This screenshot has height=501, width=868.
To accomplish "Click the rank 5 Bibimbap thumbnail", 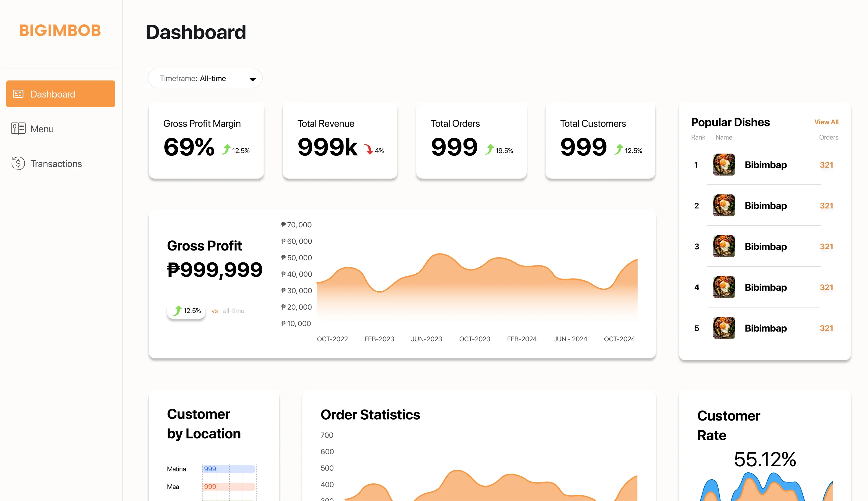I will [x=724, y=328].
